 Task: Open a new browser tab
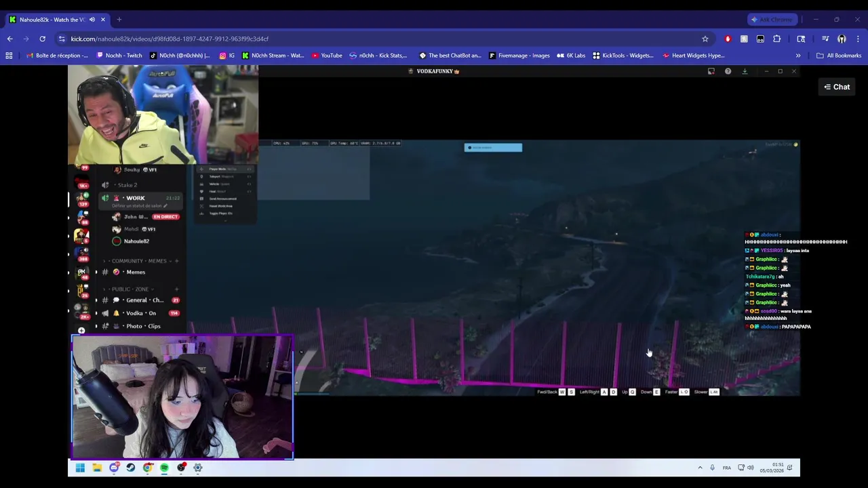click(119, 19)
